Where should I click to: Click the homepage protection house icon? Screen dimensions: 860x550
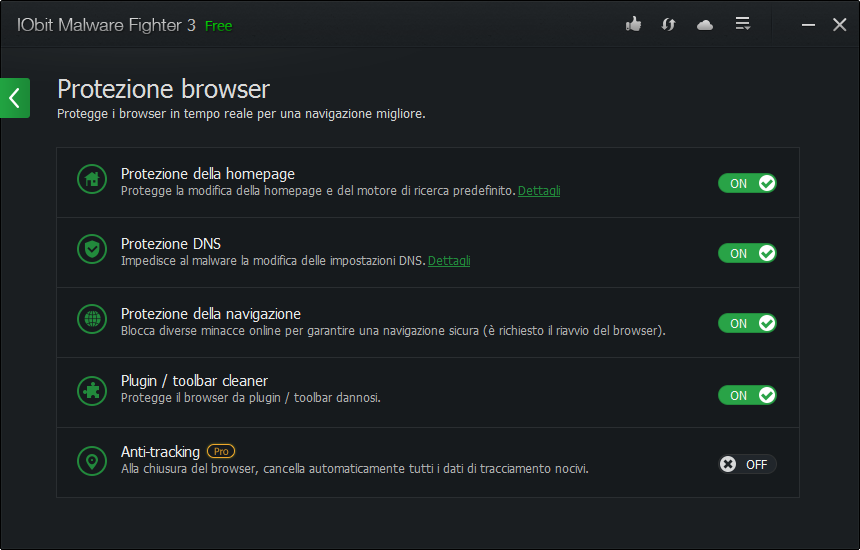(x=92, y=180)
